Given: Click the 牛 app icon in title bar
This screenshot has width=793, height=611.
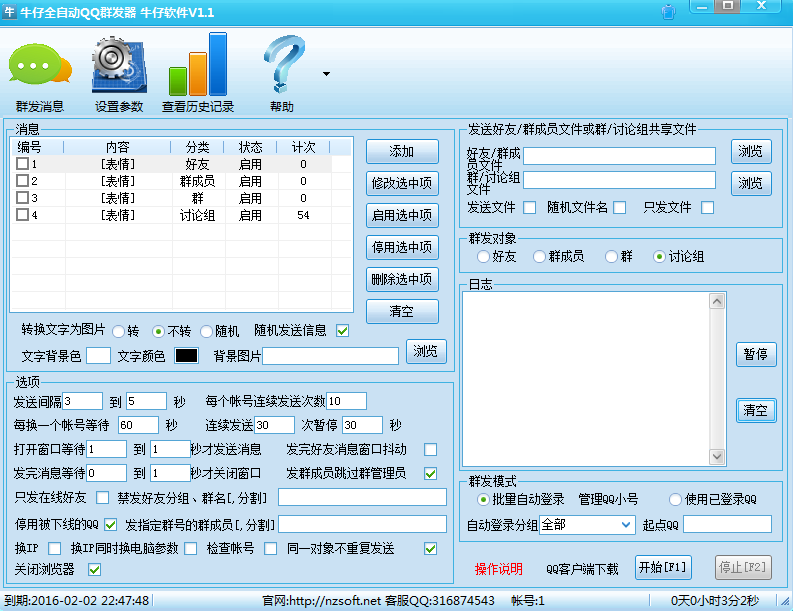Looking at the screenshot, I should [x=9, y=11].
